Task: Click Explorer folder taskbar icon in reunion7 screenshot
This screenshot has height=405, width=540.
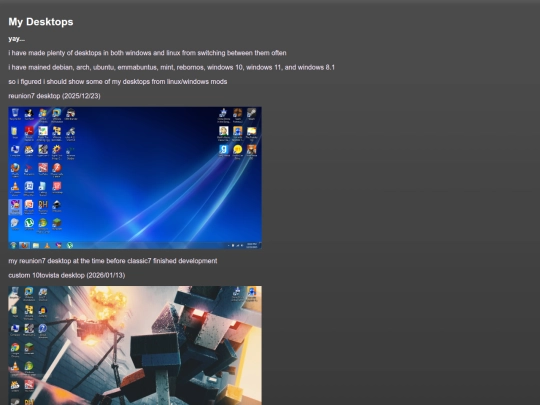Action: point(36,245)
